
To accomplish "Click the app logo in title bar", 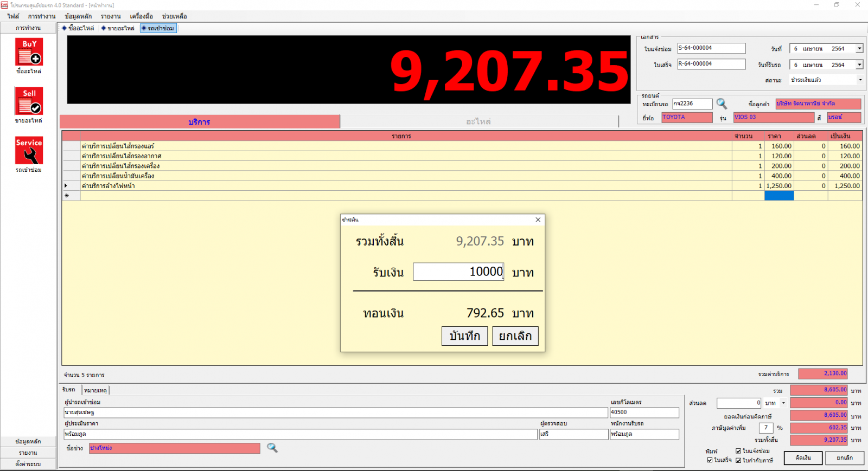I will 5,5.
